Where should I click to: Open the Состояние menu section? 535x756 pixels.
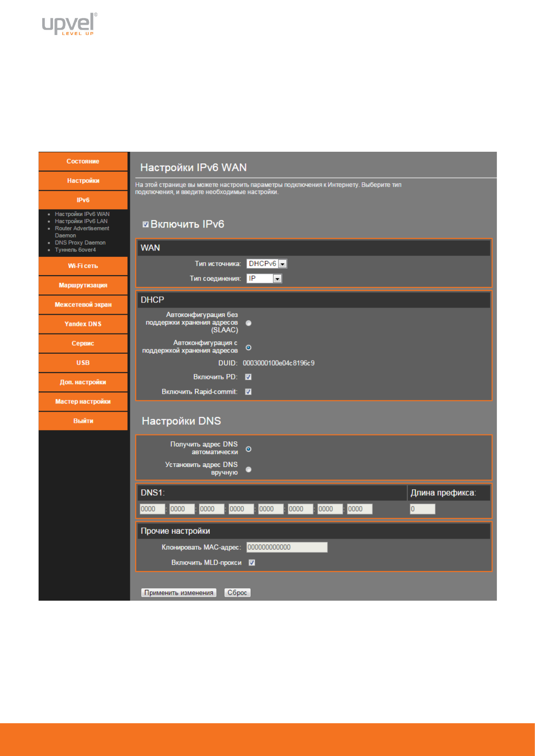click(x=83, y=162)
